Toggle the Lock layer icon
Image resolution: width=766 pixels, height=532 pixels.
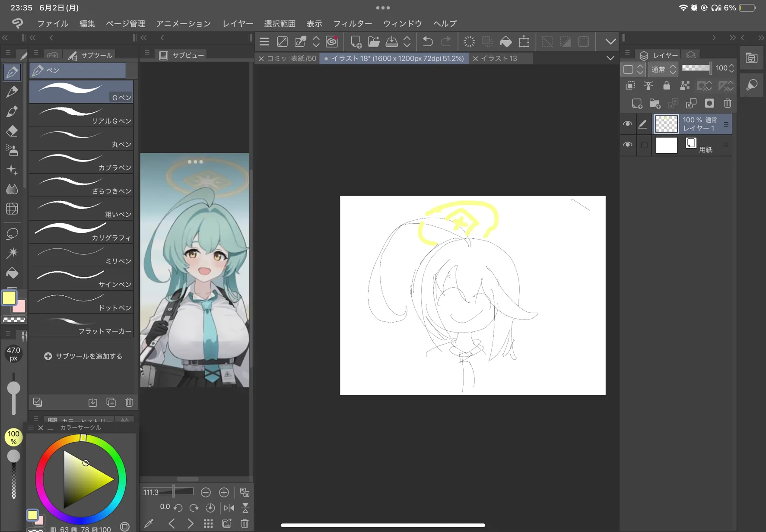point(667,85)
